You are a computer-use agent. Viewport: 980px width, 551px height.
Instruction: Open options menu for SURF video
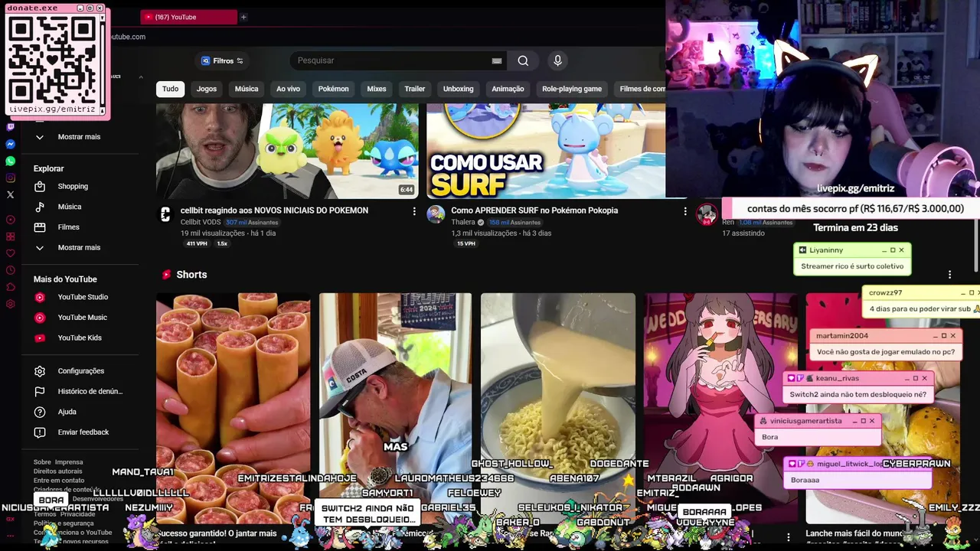pyautogui.click(x=685, y=211)
